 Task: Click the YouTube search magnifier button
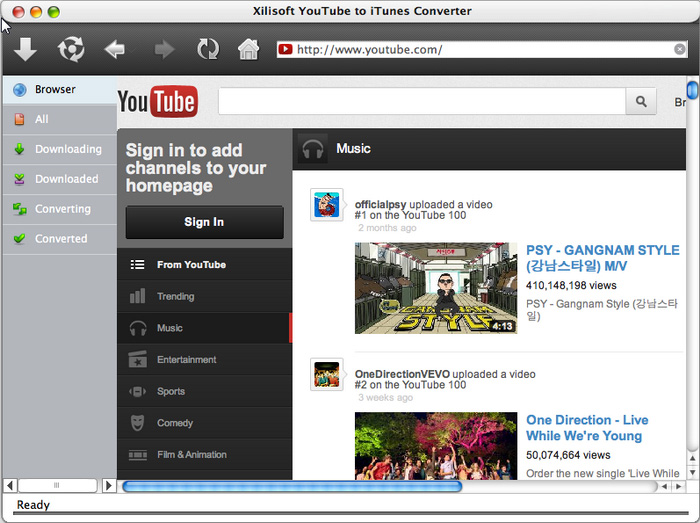[639, 101]
